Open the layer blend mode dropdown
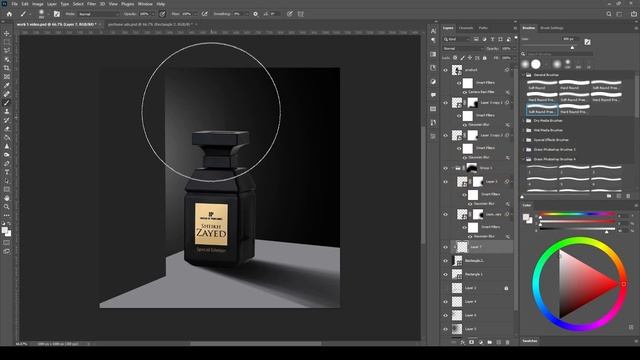 [463, 49]
